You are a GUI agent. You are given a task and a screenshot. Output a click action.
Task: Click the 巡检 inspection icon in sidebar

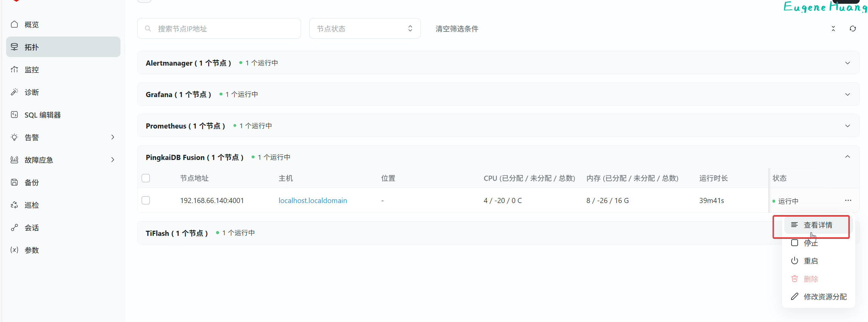pos(14,205)
